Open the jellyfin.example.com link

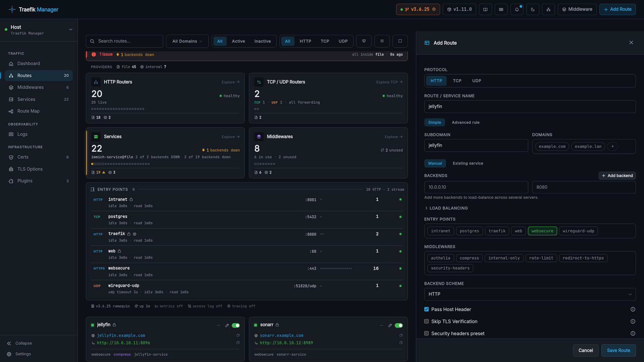[x=121, y=336]
